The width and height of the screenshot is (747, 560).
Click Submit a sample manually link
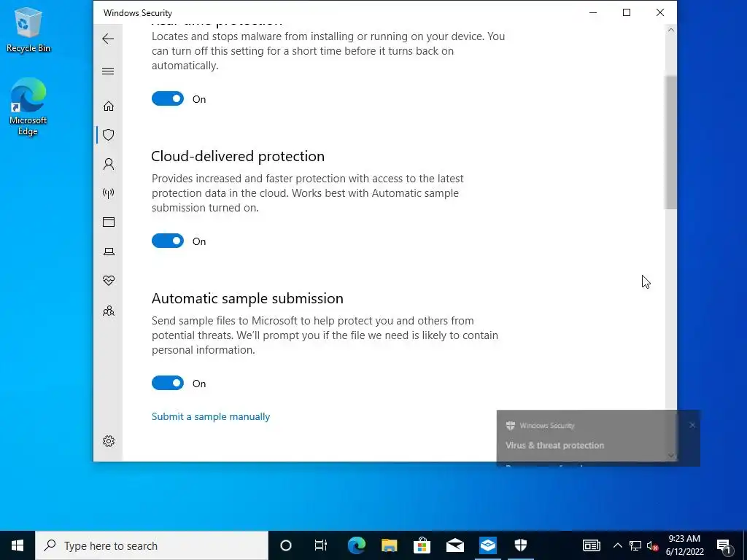(x=211, y=416)
